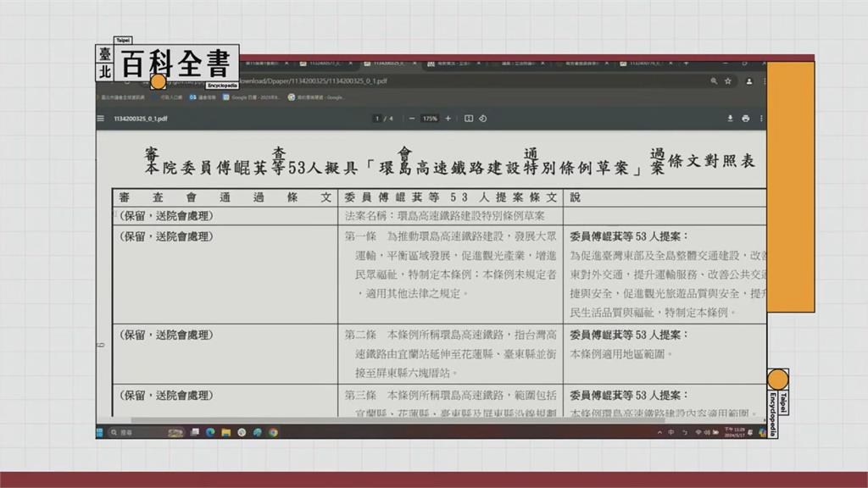Screen dimensions: 868x488
Task: Click the zoom magnifier icon in address bar
Action: (714, 81)
